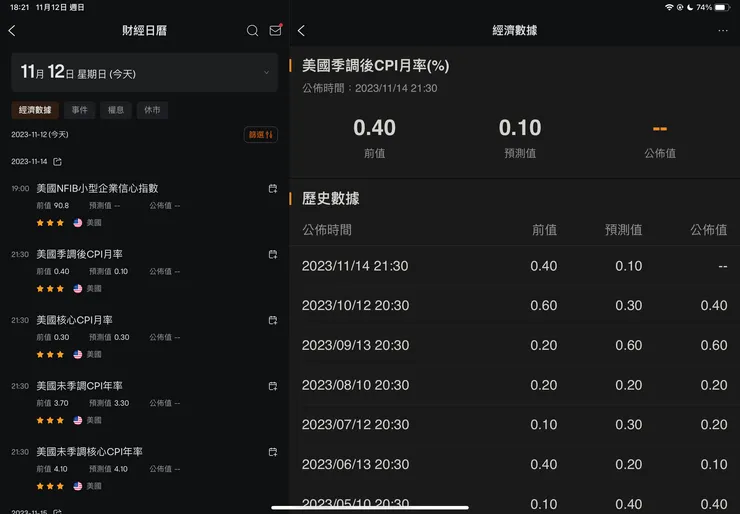The width and height of the screenshot is (740, 514).
Task: Click the 美國季調後CPI月率(%) title
Action: [x=376, y=66]
